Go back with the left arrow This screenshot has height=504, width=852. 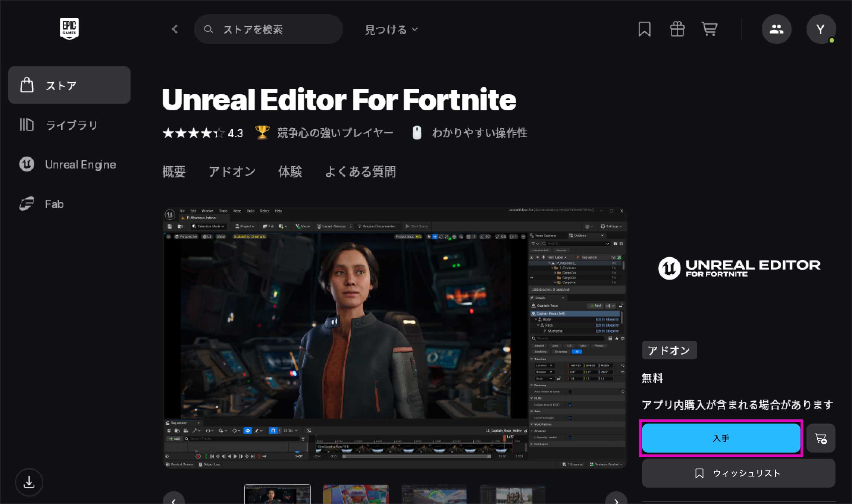[x=175, y=29]
